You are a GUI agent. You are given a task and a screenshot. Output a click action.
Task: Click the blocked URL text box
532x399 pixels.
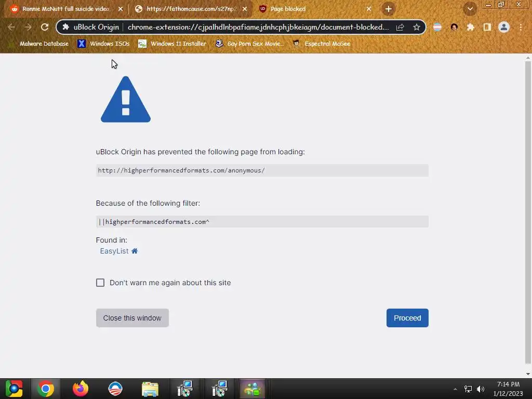pos(262,170)
